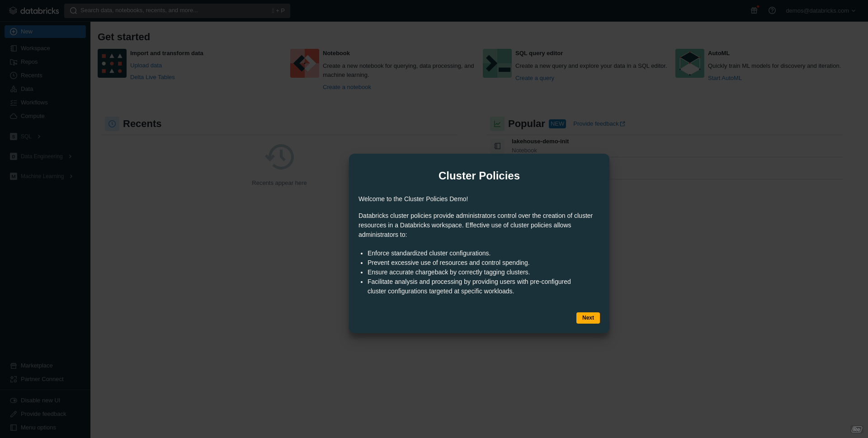Click the Notebook card icon

point(304,63)
